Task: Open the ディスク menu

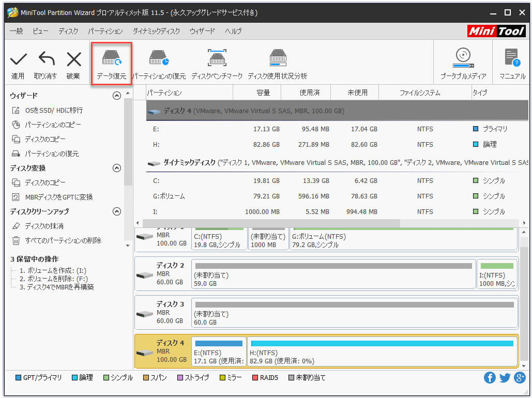Action: pos(68,31)
